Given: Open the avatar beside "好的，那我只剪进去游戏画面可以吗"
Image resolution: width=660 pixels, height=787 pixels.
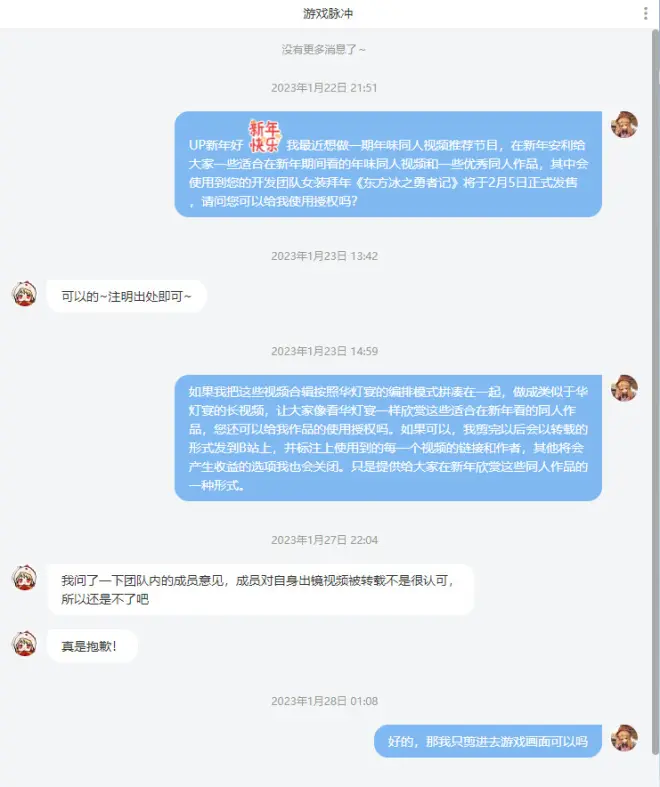Looking at the screenshot, I should pos(624,738).
